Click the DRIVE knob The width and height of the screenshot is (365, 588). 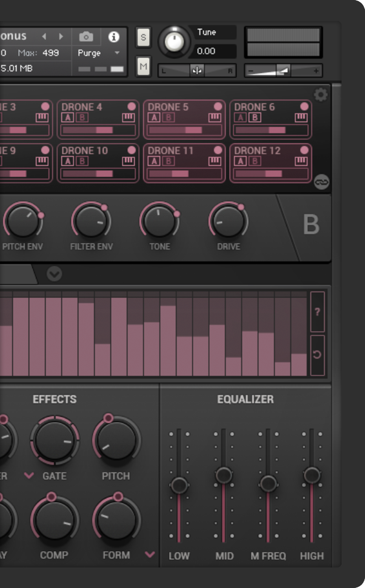[228, 222]
